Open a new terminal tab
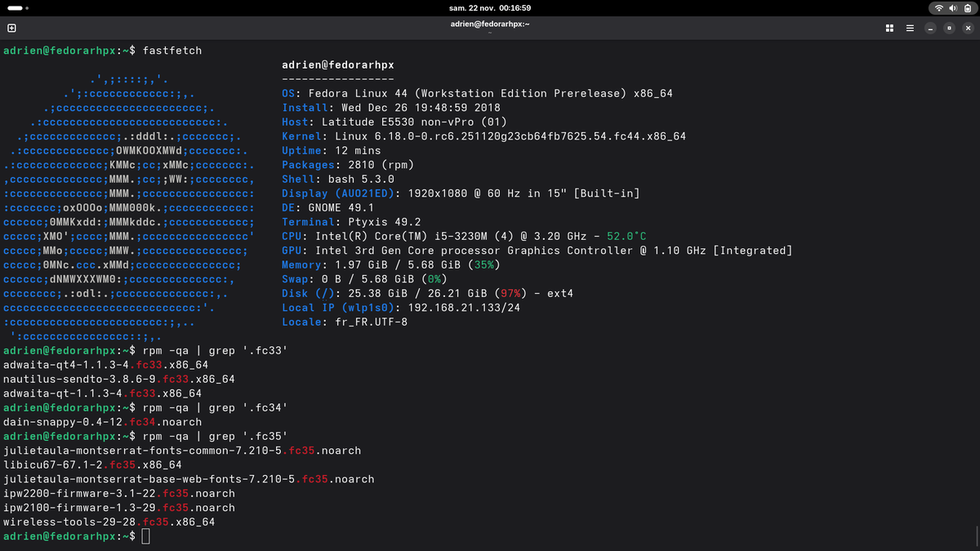This screenshot has width=980, height=551. [11, 27]
